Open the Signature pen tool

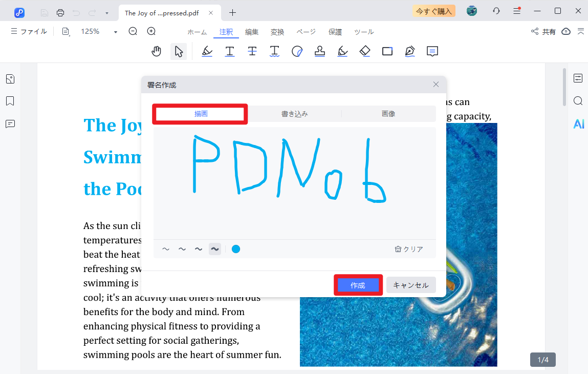409,51
